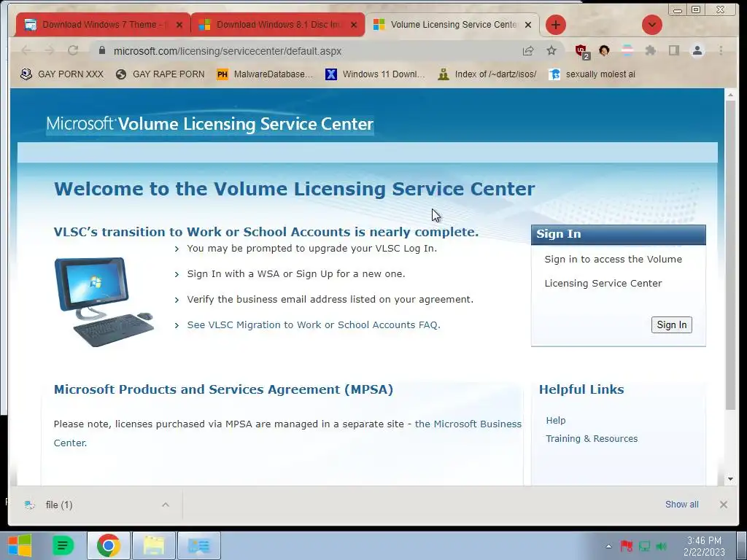Viewport: 747px width, 560px height.
Task: Click the Chrome taskbar icon
Action: tap(109, 545)
